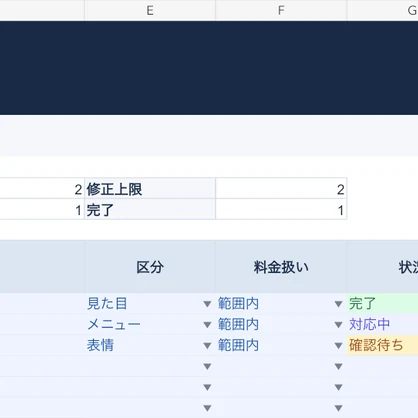Viewport: 418px width, 418px height.
Task: Expand 範囲内 dropdown arrow on the 表情 row
Action: point(338,346)
